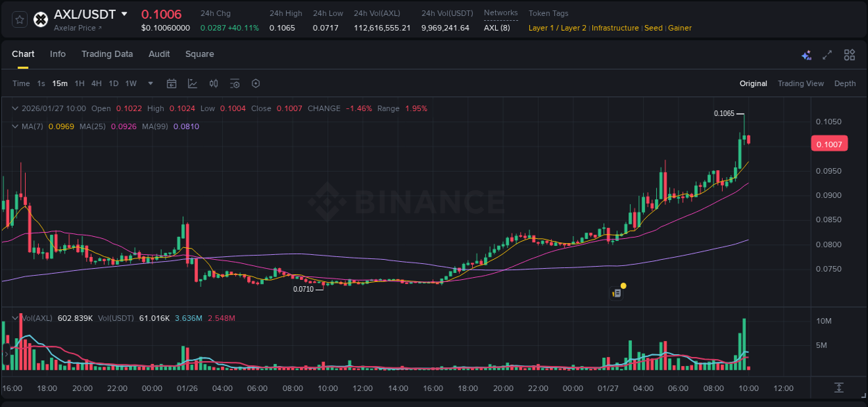Open chart settings via the hexagon icon
The image size is (868, 407).
click(256, 83)
